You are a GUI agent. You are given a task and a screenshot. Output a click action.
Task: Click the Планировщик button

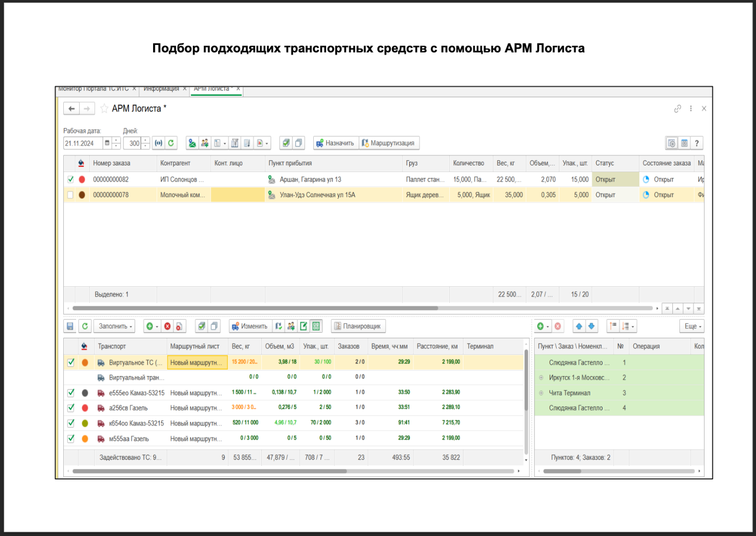click(358, 326)
